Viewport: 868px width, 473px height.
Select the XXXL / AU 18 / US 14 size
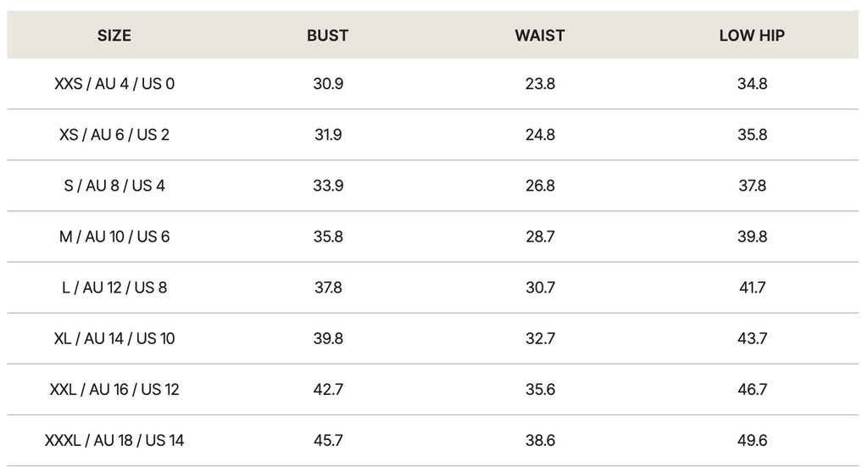click(x=114, y=440)
